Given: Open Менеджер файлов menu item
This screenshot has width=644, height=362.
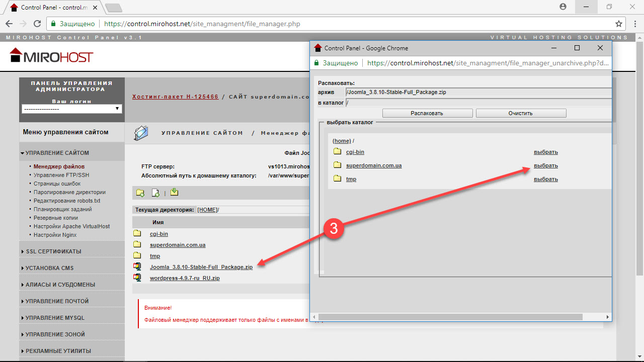Looking at the screenshot, I should (x=59, y=166).
